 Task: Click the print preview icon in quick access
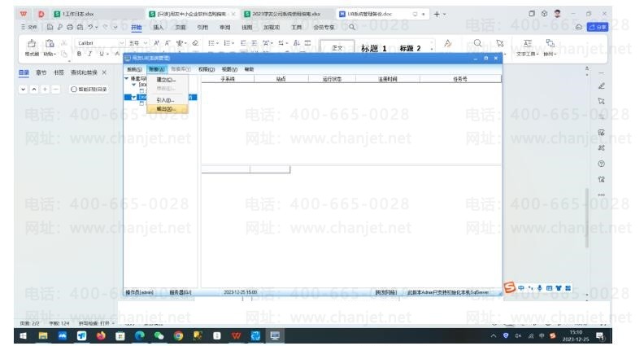coord(80,27)
